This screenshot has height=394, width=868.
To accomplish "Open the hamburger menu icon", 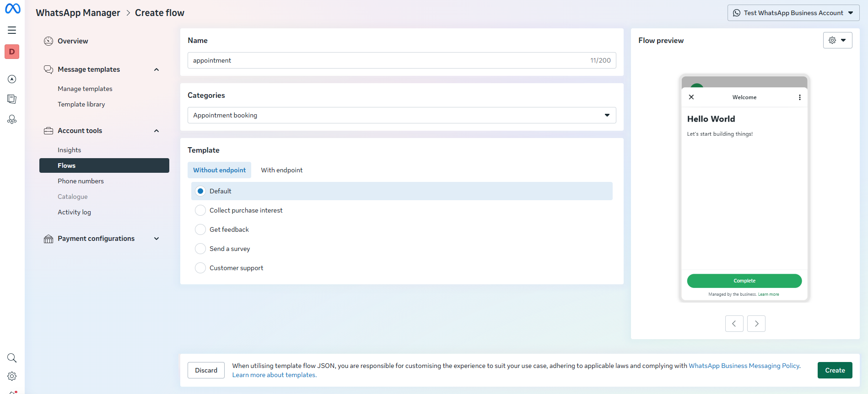I will [x=12, y=30].
